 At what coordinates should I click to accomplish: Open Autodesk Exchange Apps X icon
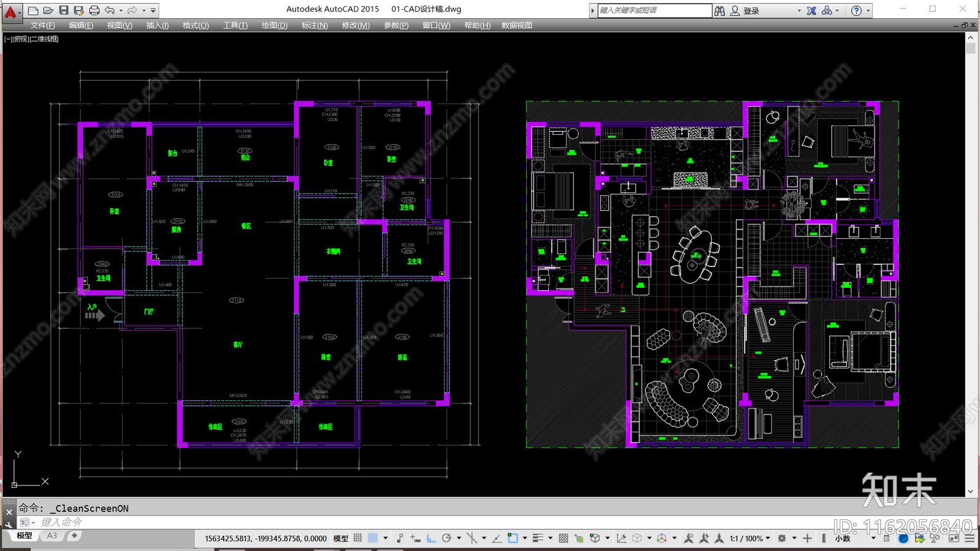point(812,10)
